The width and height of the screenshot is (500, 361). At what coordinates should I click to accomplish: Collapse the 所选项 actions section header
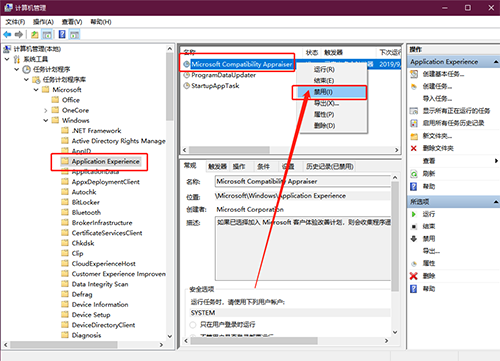coord(496,202)
